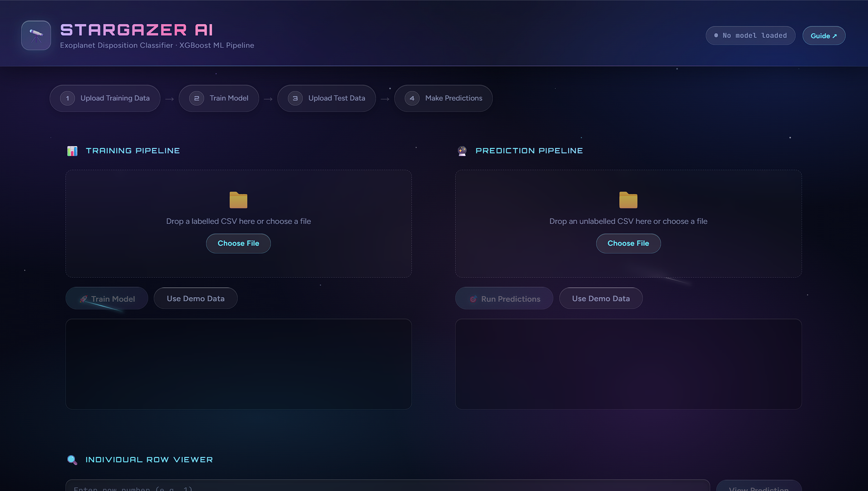The height and width of the screenshot is (491, 868).
Task: Click the folder icon in prediction upload area
Action: (628, 200)
